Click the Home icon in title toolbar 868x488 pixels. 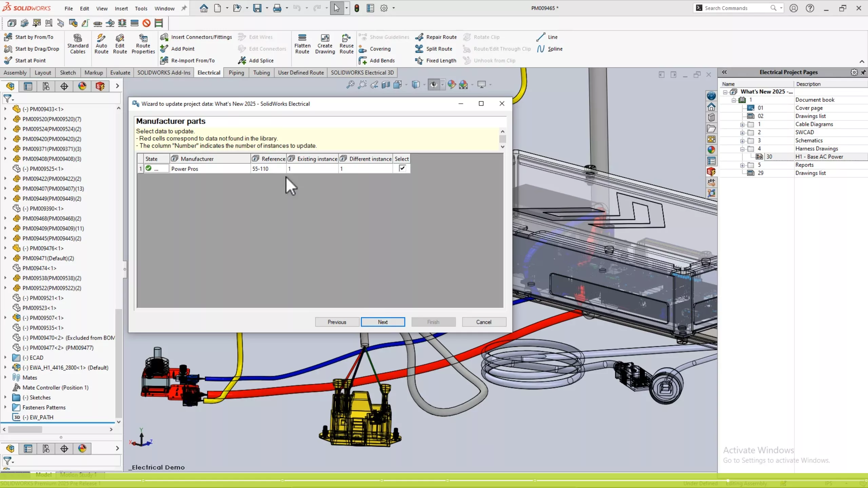[204, 8]
